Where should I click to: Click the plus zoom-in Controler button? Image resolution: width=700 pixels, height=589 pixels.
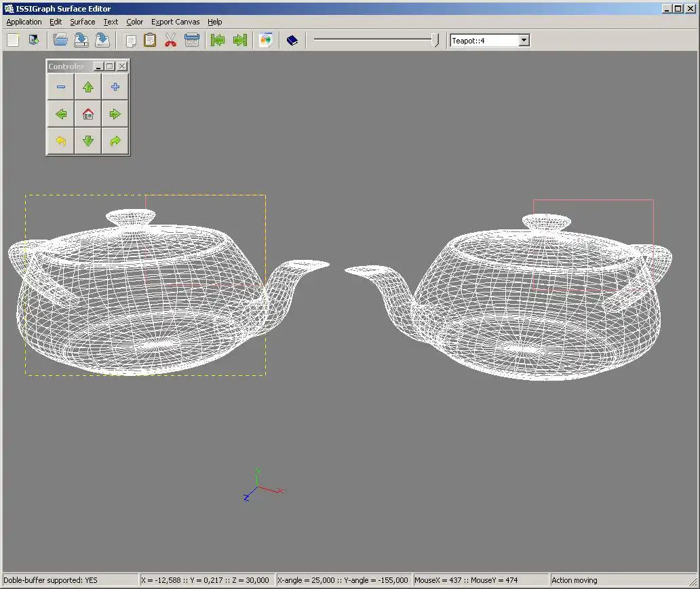coord(115,87)
